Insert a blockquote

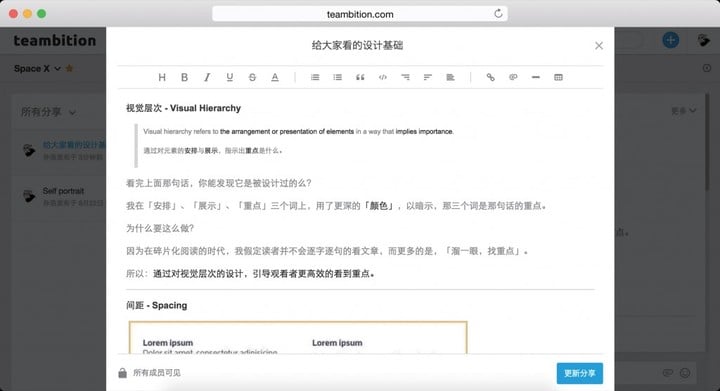pos(360,77)
